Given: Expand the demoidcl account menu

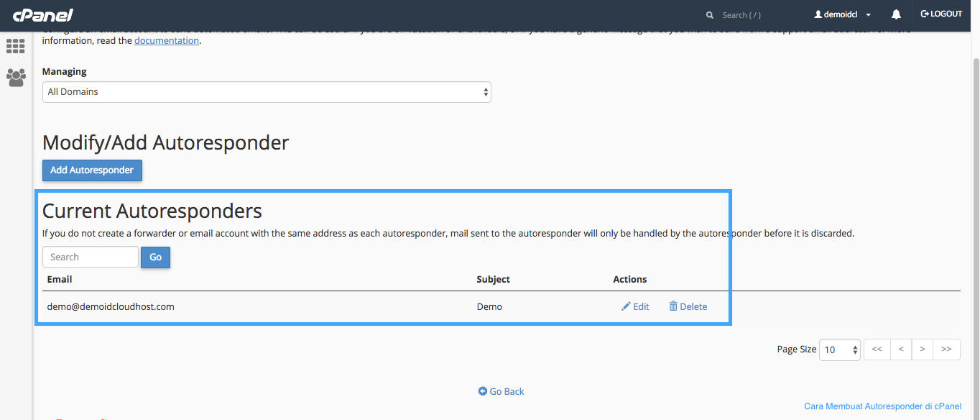Looking at the screenshot, I should click(842, 14).
